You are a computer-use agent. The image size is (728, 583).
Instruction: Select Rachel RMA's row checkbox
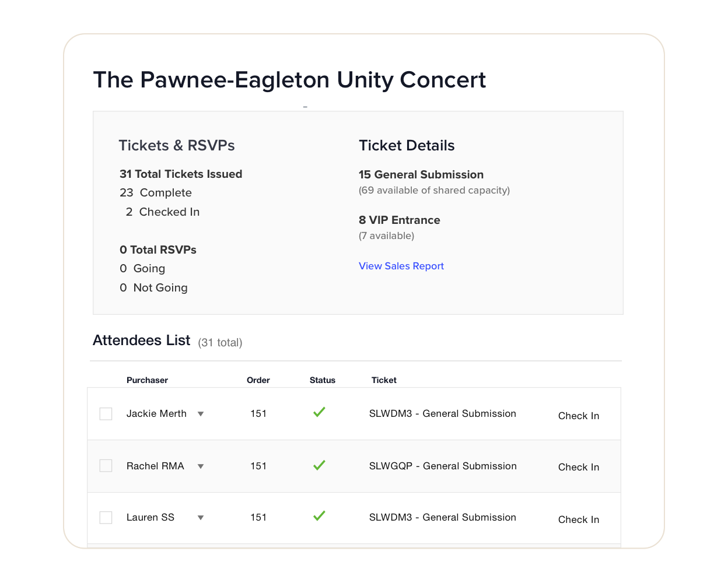click(x=106, y=466)
